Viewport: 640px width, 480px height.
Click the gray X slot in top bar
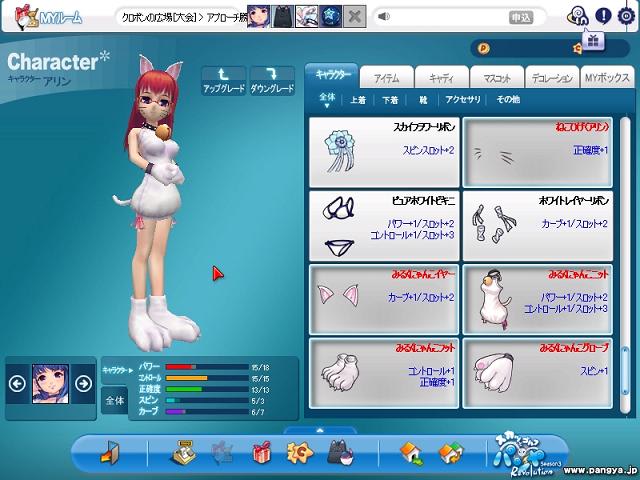pos(355,16)
